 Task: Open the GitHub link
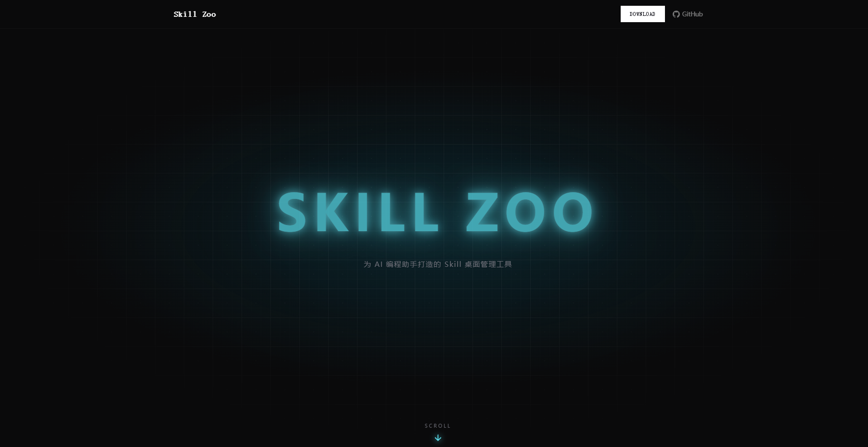click(688, 14)
